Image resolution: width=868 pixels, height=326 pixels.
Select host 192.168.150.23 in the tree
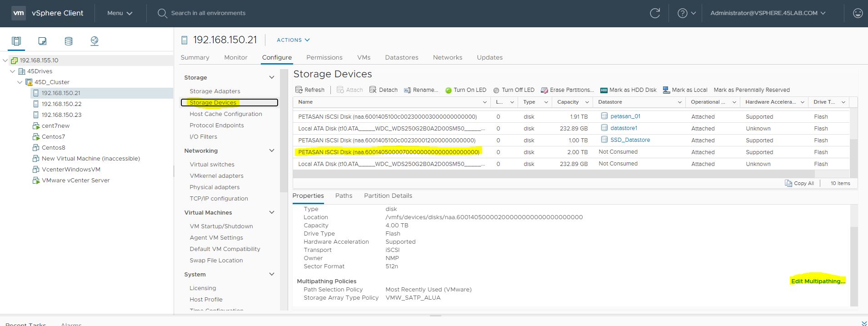[x=61, y=115]
